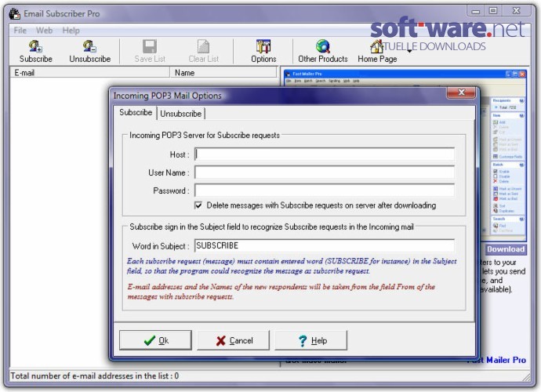Click the Download button in side panel
541x392 pixels.
pyautogui.click(x=506, y=249)
